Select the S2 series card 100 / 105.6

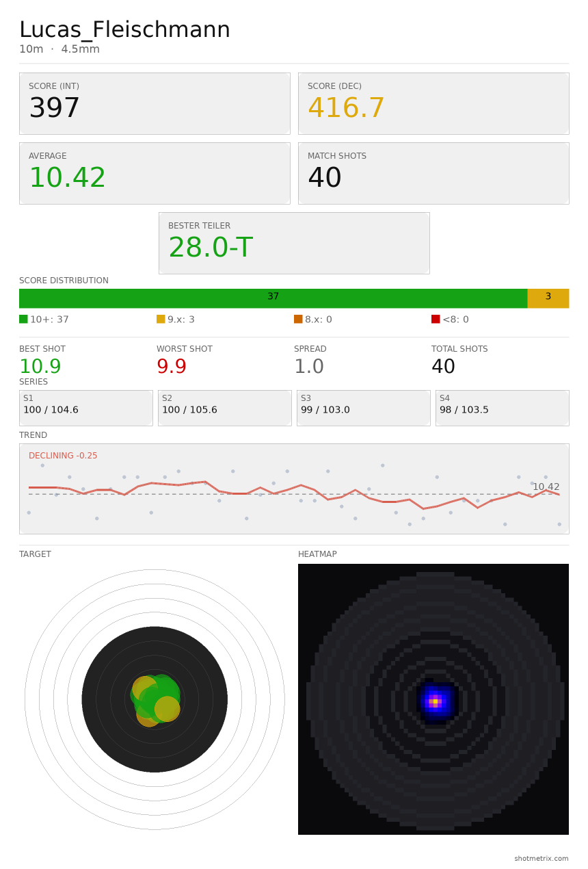[x=225, y=408]
